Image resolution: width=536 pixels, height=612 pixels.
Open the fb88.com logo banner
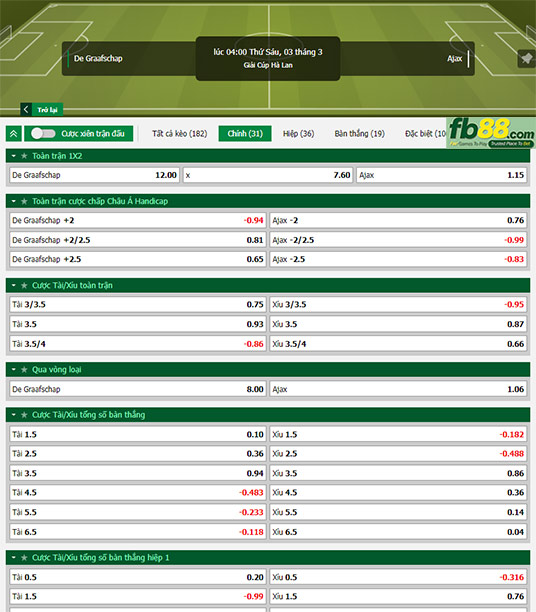click(491, 133)
